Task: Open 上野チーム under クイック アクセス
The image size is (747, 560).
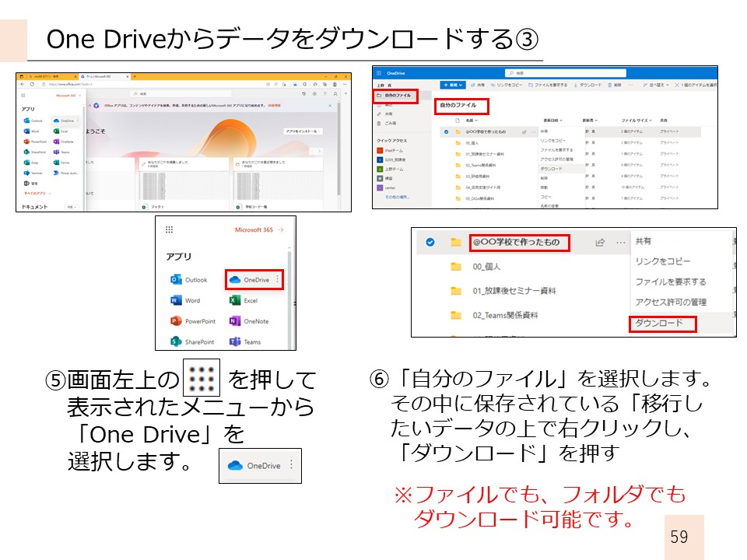Action: pyautogui.click(x=390, y=169)
